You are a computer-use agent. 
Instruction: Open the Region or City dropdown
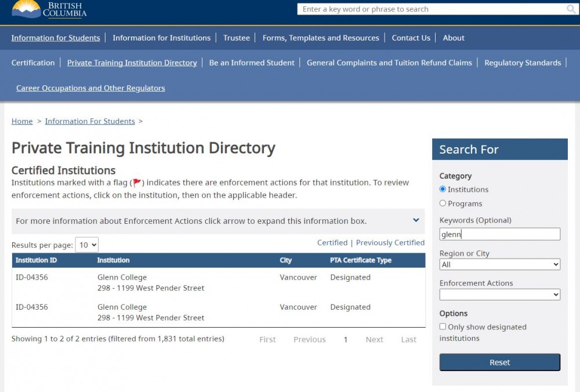tap(499, 264)
